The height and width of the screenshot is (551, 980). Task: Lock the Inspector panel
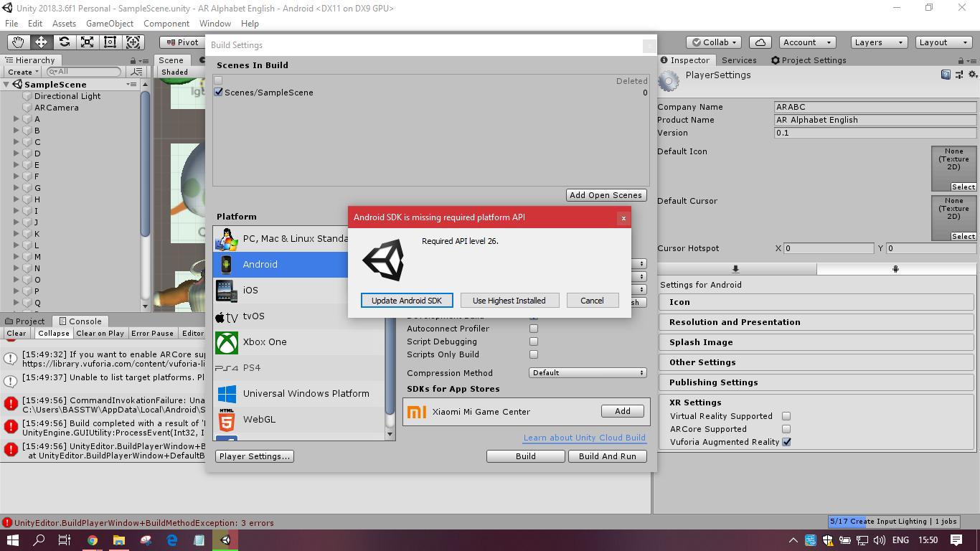(x=961, y=60)
